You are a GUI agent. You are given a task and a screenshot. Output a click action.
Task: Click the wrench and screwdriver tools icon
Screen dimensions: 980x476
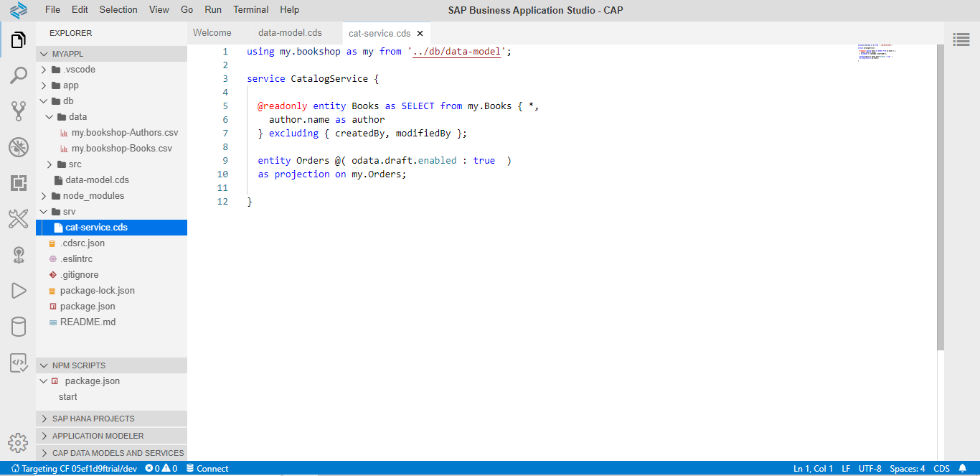18,219
